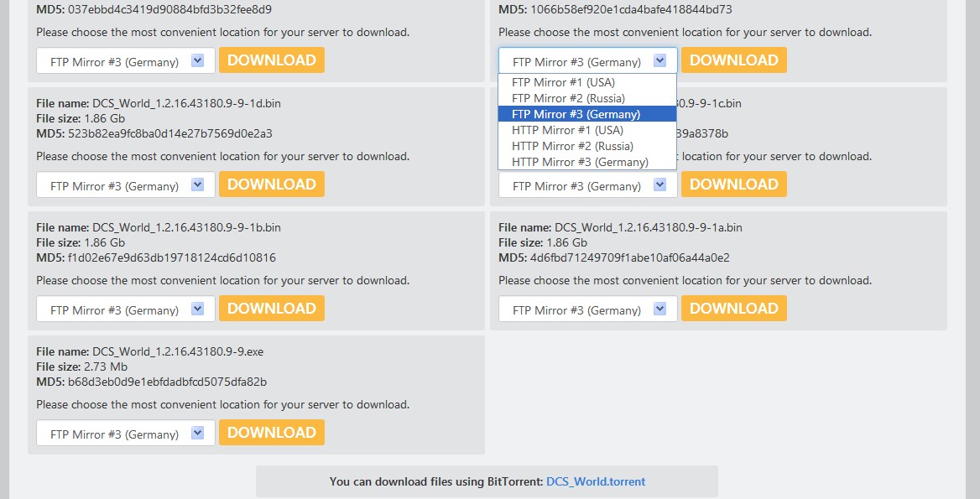Image resolution: width=980 pixels, height=499 pixels.
Task: Click the partially hidden 9-1c.bin file name
Action: 709,104
